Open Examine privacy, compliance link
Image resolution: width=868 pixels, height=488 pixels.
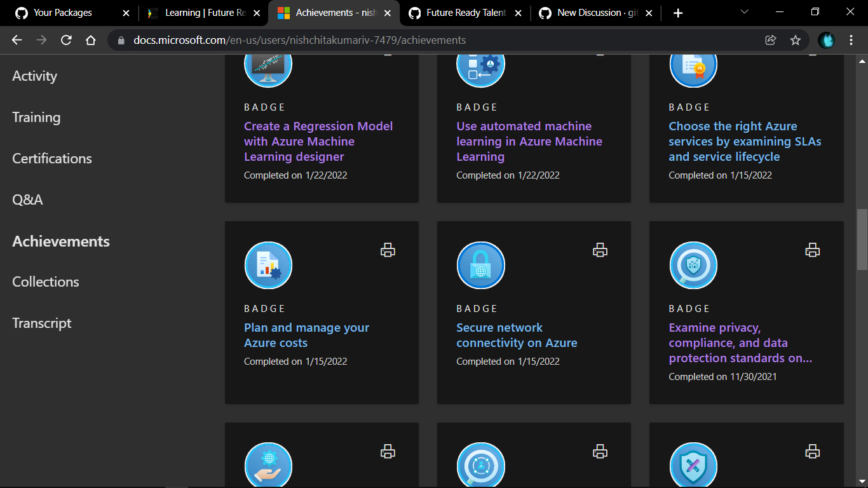[x=740, y=343]
